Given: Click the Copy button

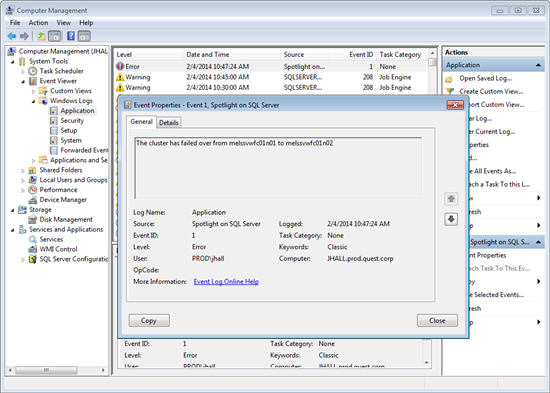Looking at the screenshot, I should [149, 320].
